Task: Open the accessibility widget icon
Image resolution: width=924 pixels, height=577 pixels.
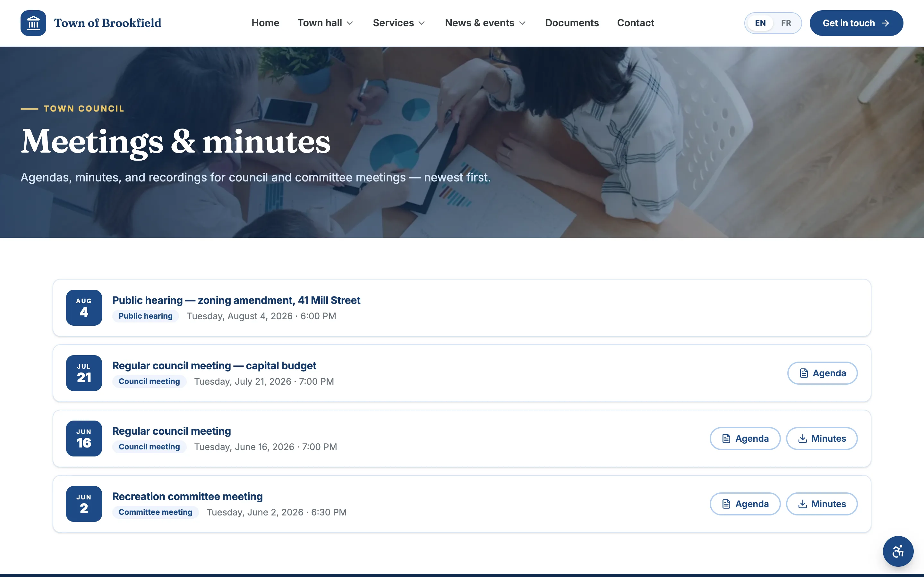Action: pos(898,551)
